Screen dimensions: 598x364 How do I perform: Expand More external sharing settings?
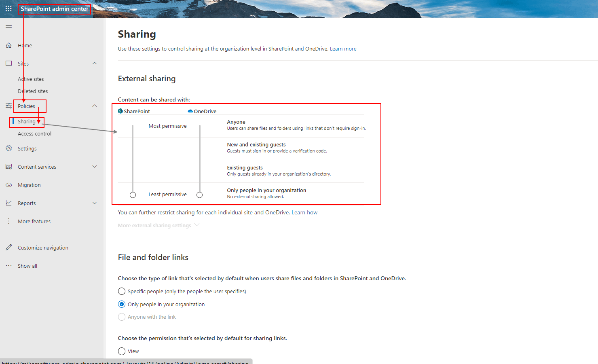pos(158,226)
